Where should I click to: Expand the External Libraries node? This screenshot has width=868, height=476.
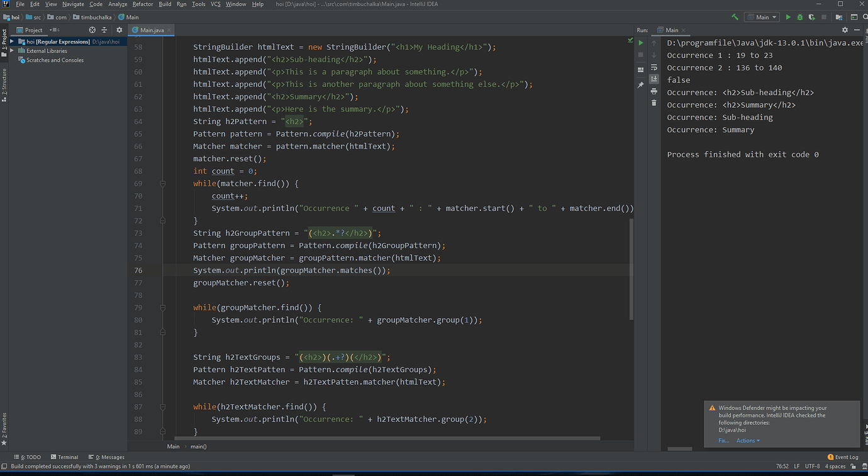click(13, 50)
